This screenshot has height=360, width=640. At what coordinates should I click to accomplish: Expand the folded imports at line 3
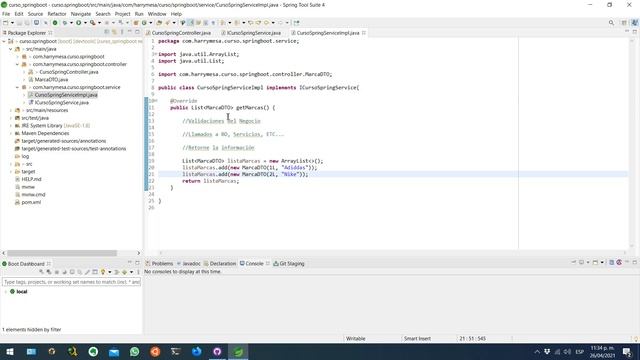(x=155, y=54)
